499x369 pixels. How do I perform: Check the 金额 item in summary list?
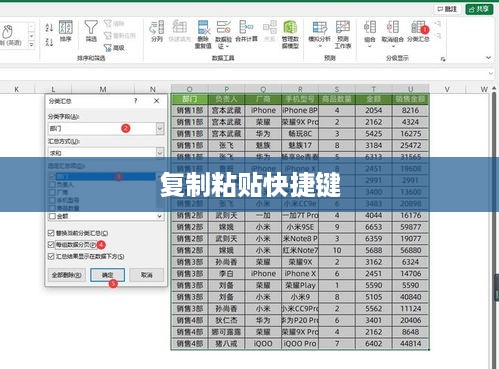52,216
